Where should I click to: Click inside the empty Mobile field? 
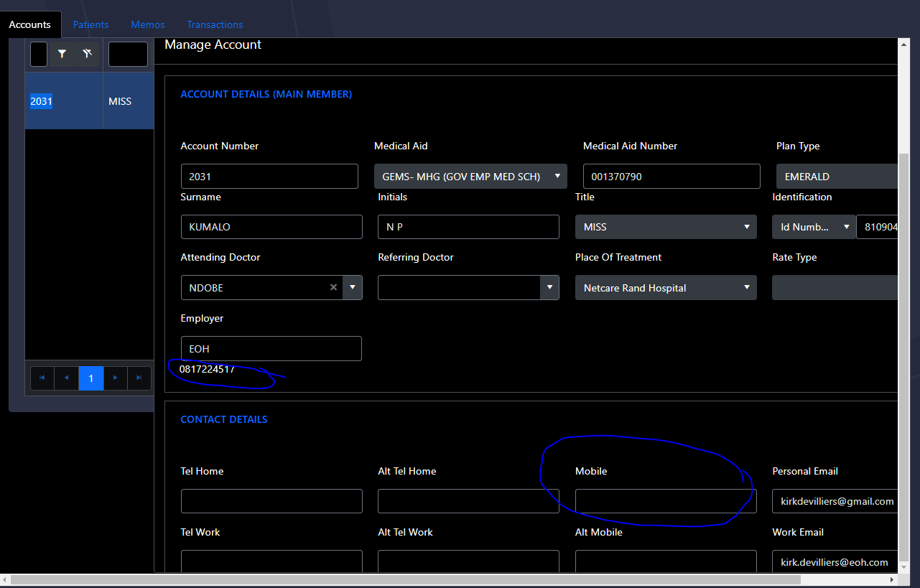tap(665, 500)
